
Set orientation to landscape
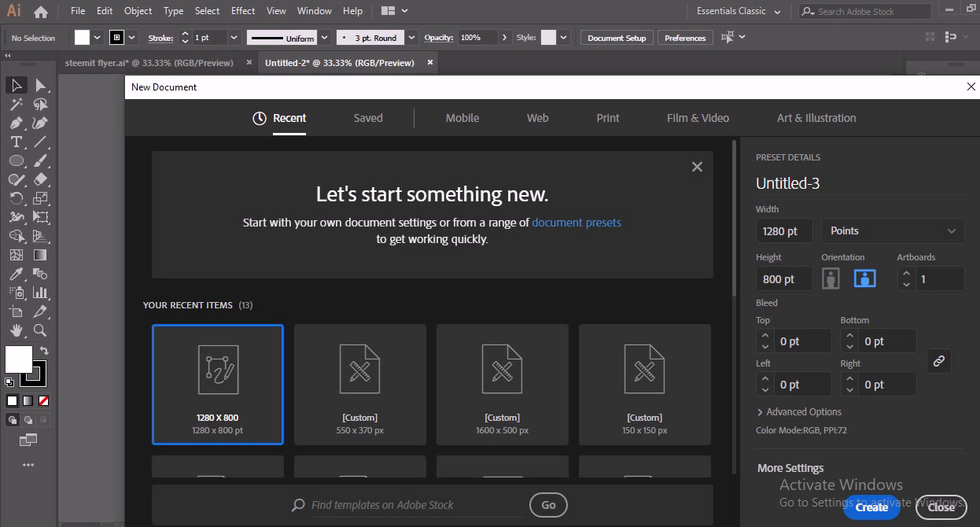point(864,278)
